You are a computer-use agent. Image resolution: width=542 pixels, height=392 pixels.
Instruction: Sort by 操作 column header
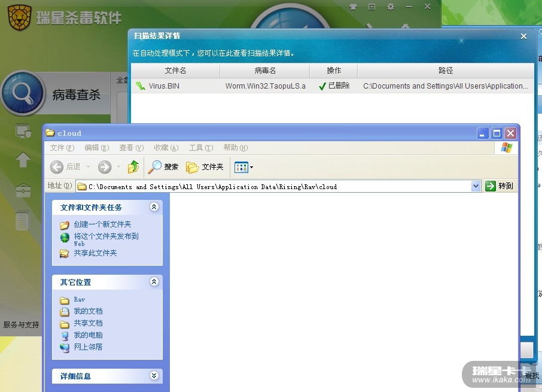point(334,71)
